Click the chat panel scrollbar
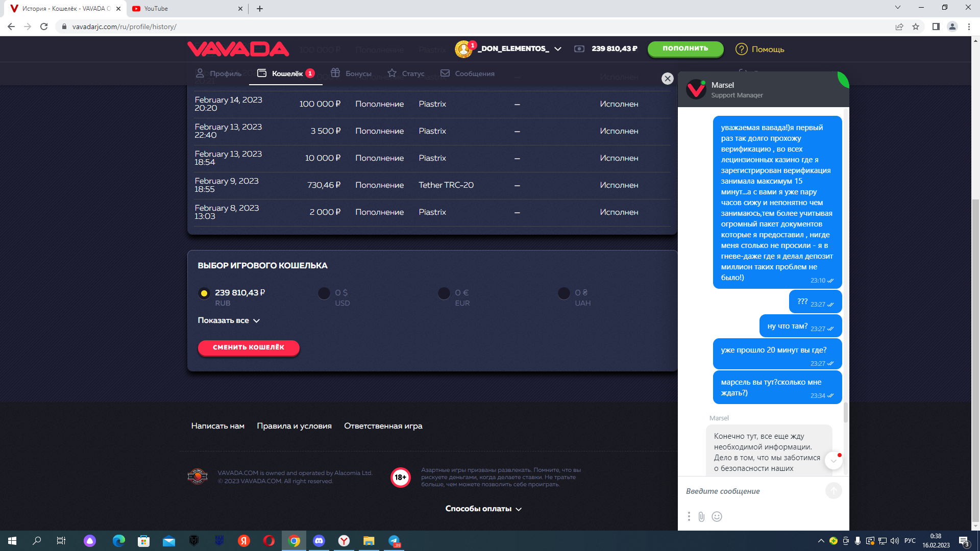The width and height of the screenshot is (980, 551). pos(846,412)
